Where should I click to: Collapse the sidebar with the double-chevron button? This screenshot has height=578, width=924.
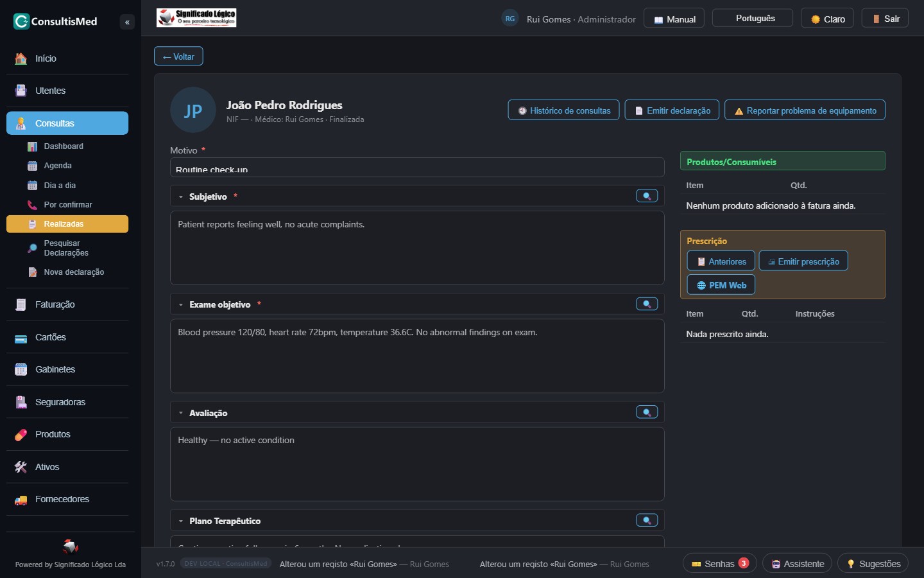click(x=127, y=22)
